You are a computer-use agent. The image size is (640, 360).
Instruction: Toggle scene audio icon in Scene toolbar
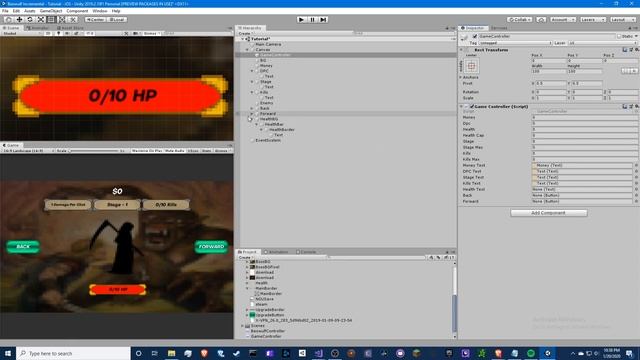click(x=67, y=33)
